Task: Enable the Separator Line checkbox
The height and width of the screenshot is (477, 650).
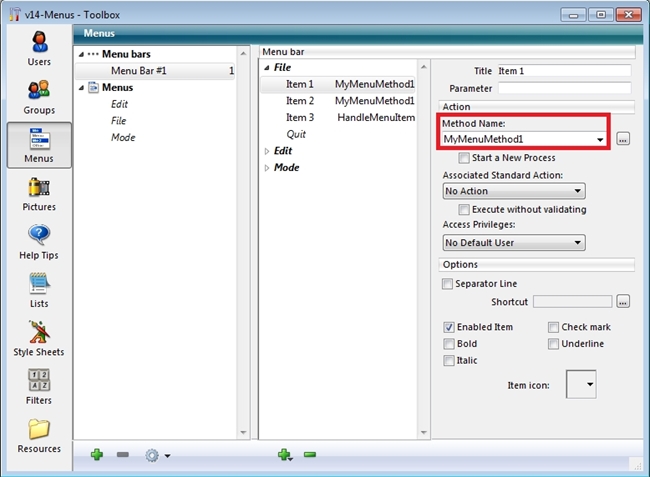Action: click(448, 284)
